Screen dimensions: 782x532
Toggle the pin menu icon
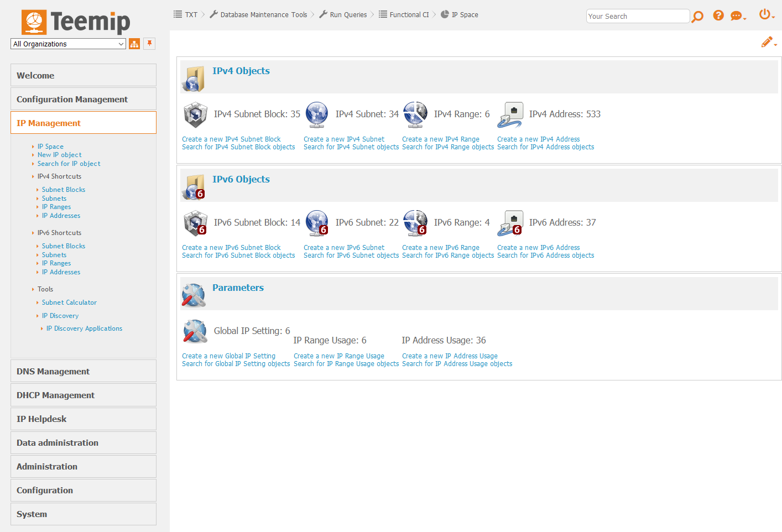[149, 44]
